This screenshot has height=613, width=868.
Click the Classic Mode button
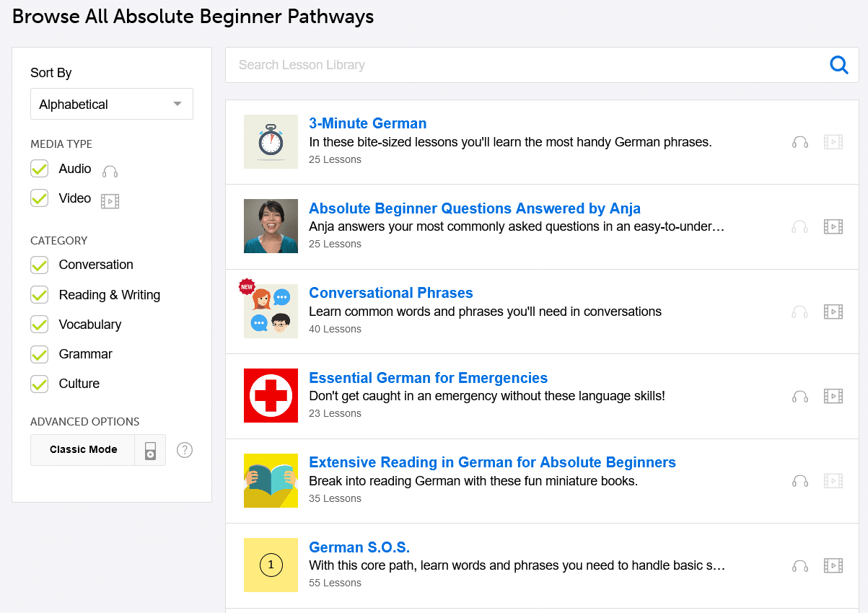pos(83,450)
